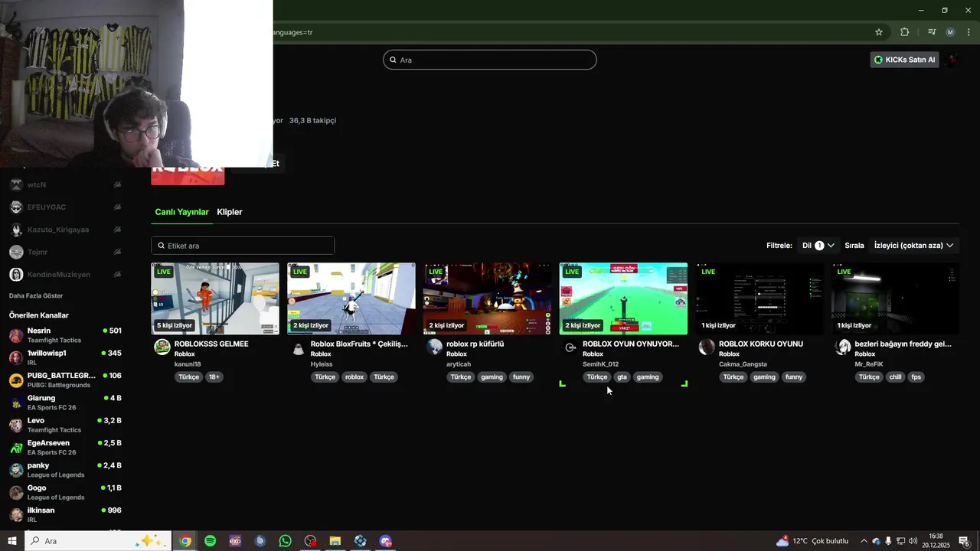Viewport: 980px width, 551px height.
Task: Click the fps tag under Mr_ReFiK stream
Action: pyautogui.click(x=916, y=377)
